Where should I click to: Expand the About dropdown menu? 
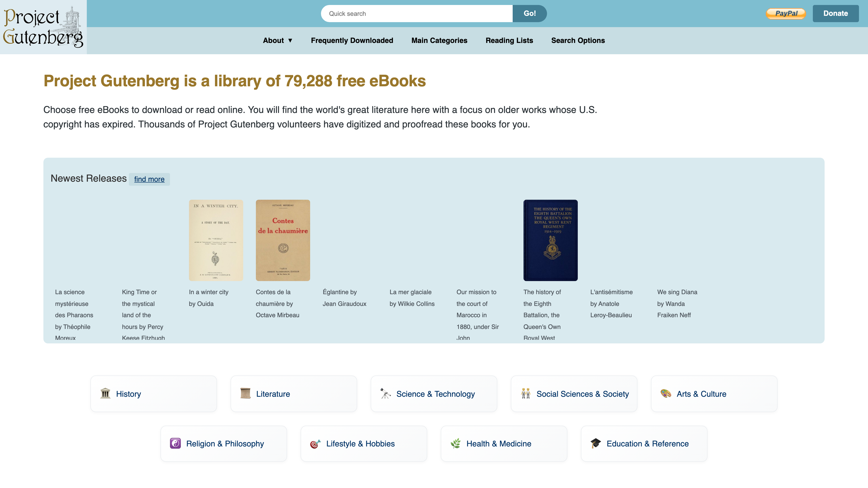tap(278, 40)
